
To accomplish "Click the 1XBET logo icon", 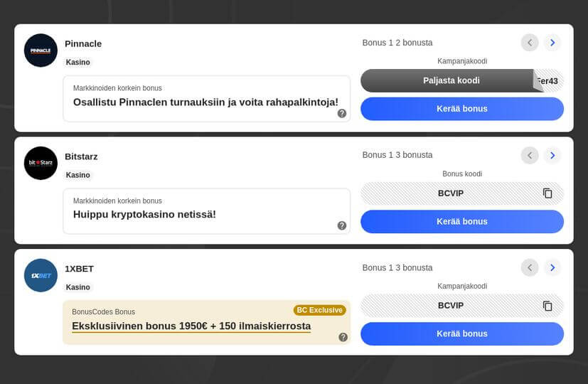I will pos(41,275).
